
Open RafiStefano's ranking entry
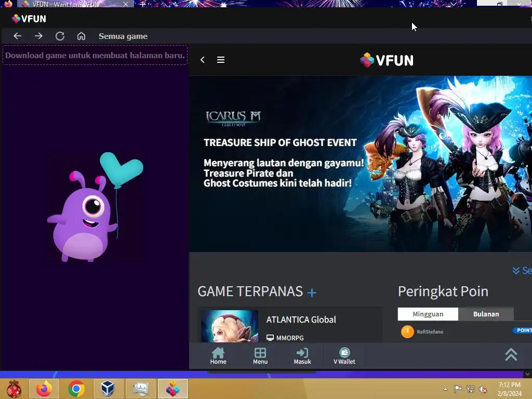(x=430, y=332)
